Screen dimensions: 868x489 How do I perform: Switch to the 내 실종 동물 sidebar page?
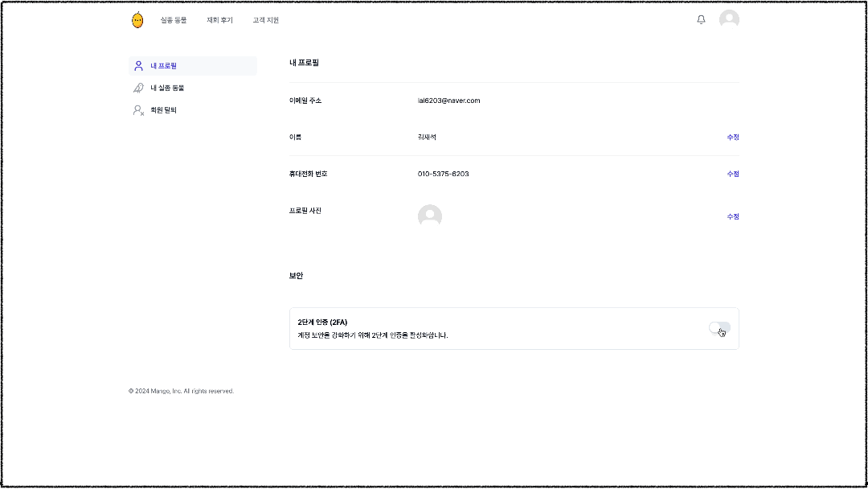pyautogui.click(x=167, y=88)
